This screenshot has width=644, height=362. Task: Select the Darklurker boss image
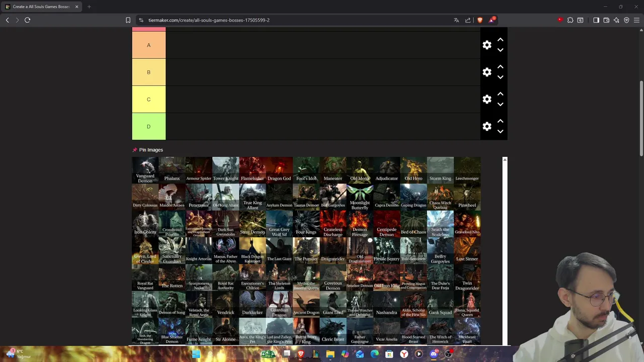pos(252,304)
